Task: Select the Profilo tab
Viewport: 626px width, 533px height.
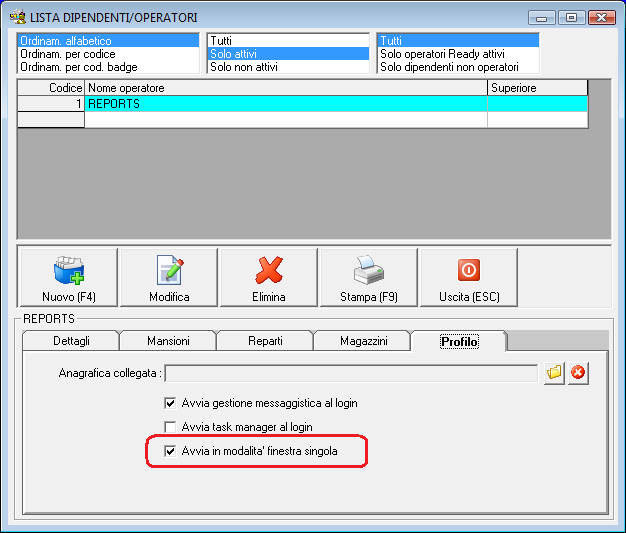Action: click(x=459, y=341)
